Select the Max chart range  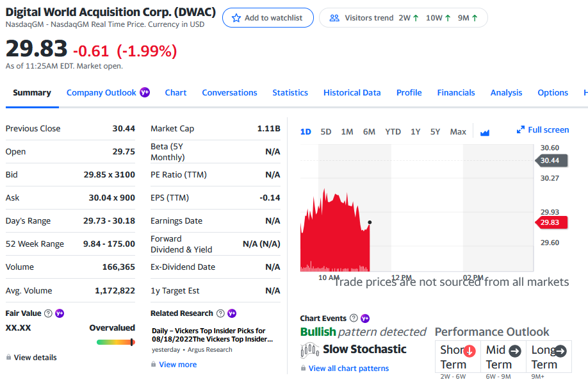(458, 131)
